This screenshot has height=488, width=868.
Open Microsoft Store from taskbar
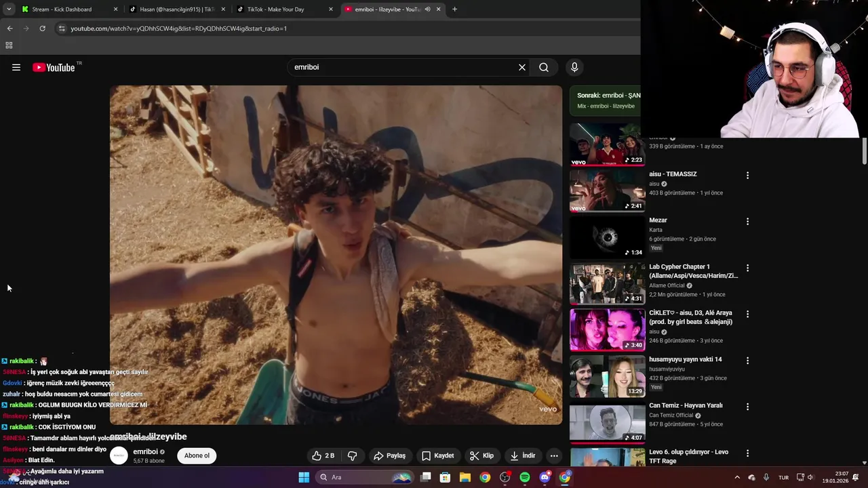click(446, 477)
